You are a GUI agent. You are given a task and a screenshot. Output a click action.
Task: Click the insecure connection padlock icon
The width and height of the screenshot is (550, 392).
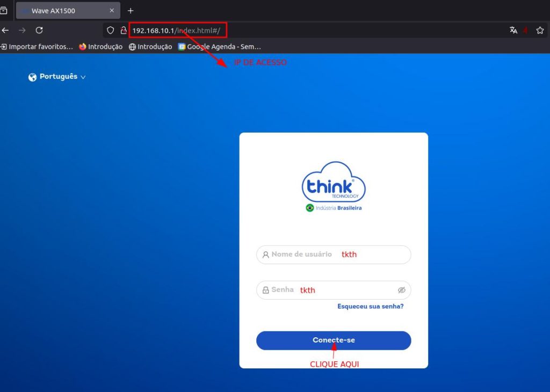(123, 31)
